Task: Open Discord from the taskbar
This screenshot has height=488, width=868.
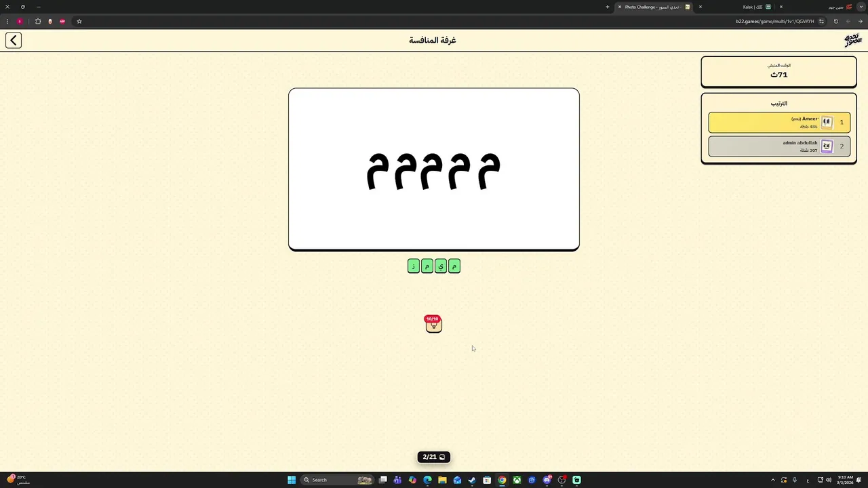Action: pos(547,480)
